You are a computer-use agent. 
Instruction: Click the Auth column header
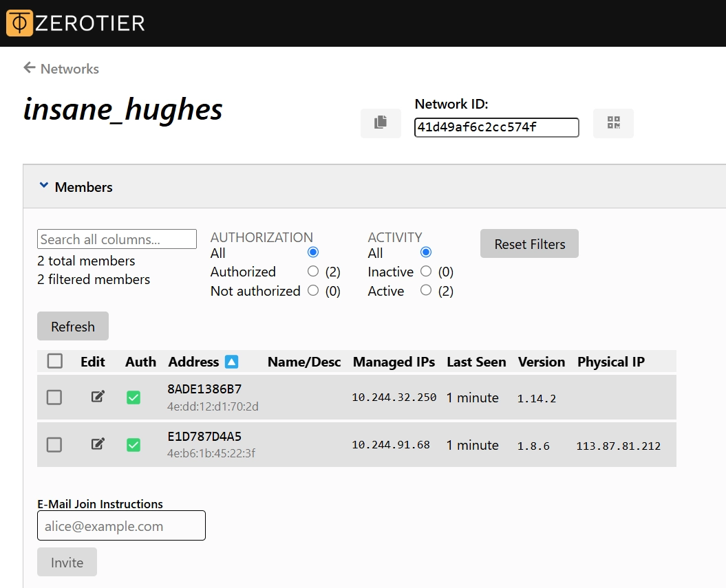coord(140,362)
